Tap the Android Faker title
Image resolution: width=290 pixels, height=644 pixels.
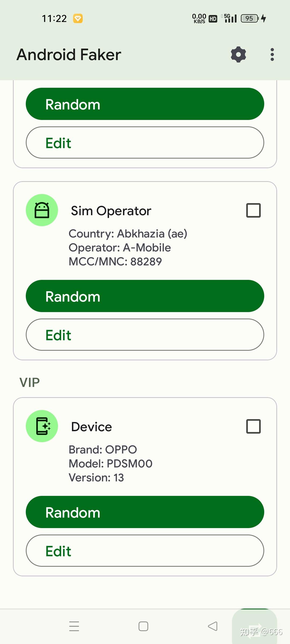(x=69, y=55)
